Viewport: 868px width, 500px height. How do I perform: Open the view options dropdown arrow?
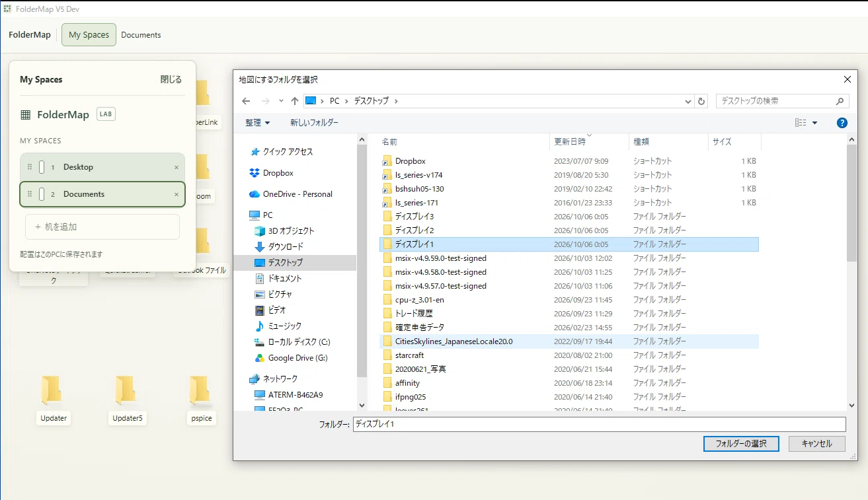[814, 123]
